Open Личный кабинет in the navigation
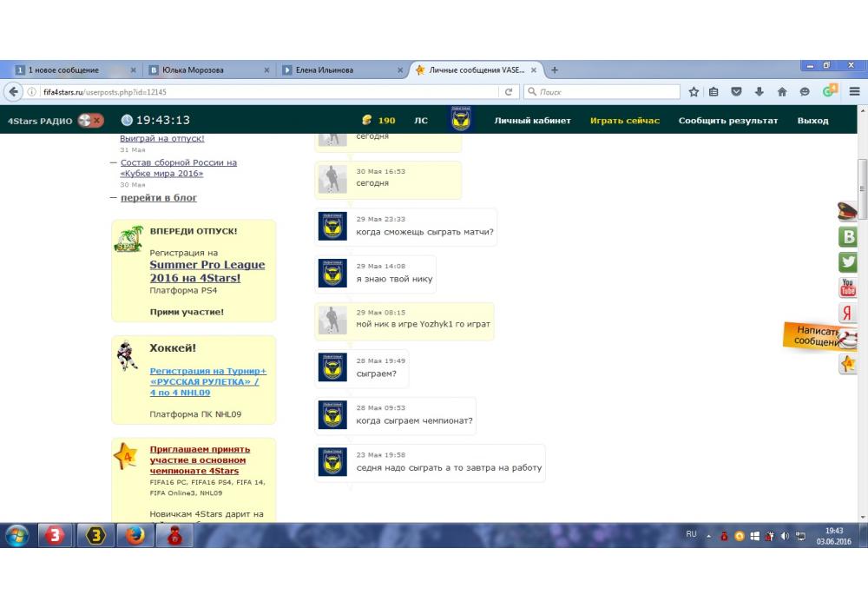The image size is (868, 608). tap(532, 121)
